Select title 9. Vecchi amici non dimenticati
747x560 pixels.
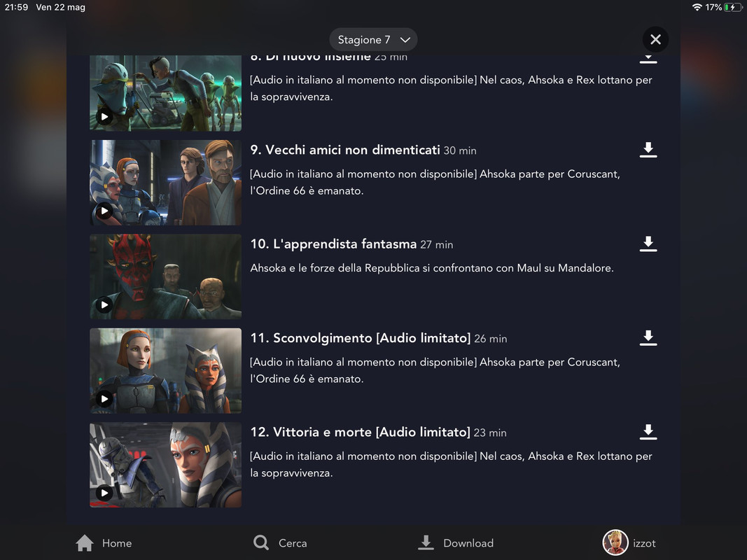pos(345,150)
